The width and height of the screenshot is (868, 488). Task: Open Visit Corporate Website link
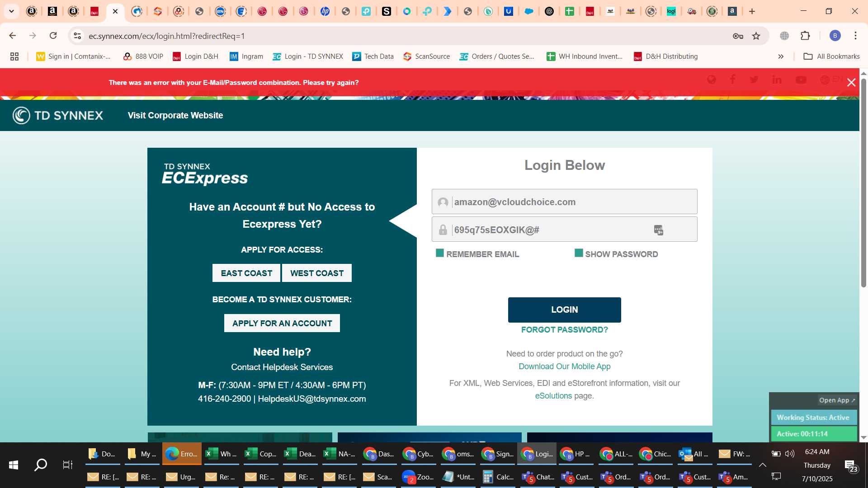click(x=175, y=115)
